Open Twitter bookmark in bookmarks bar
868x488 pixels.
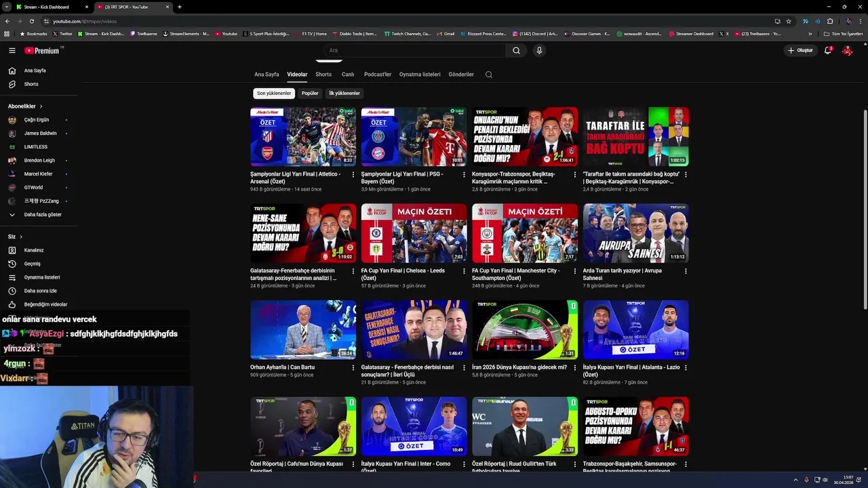click(x=62, y=33)
